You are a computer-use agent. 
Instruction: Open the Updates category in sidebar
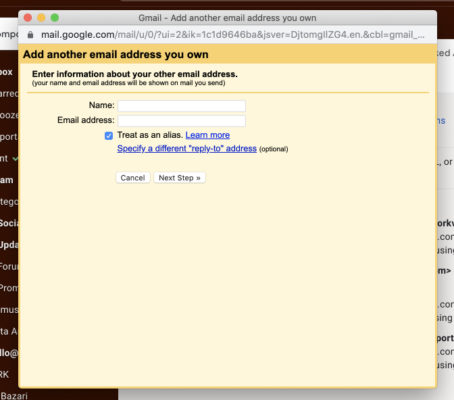tap(9, 245)
